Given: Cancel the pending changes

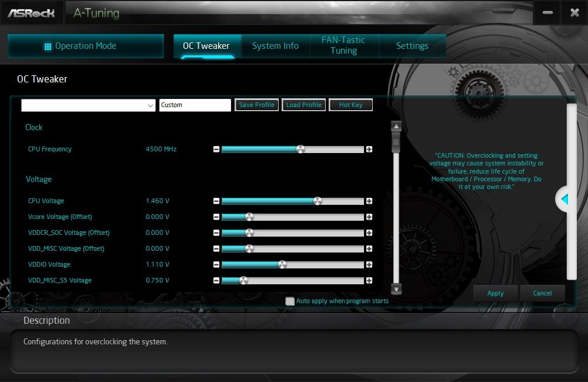Looking at the screenshot, I should pyautogui.click(x=542, y=294).
